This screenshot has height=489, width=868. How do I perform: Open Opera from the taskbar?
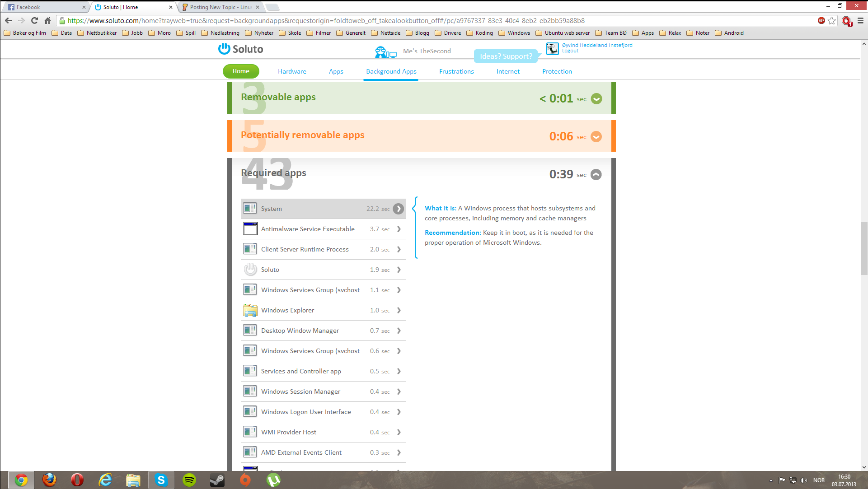pos(77,480)
